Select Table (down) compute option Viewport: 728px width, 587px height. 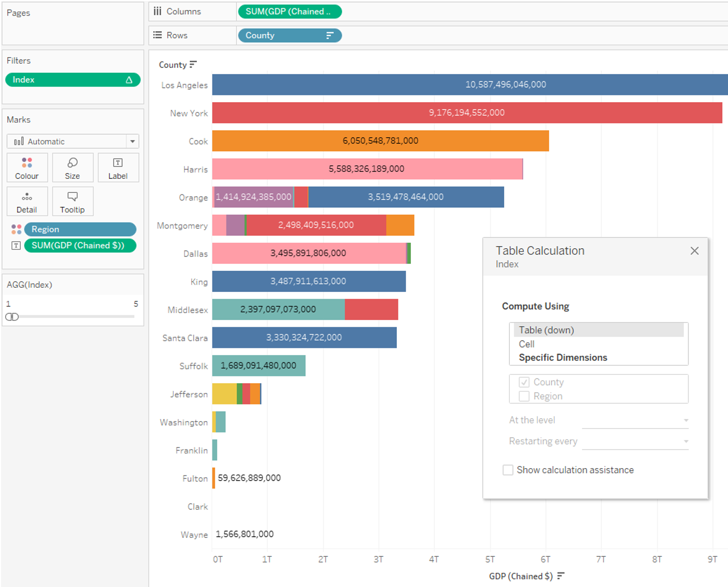547,330
